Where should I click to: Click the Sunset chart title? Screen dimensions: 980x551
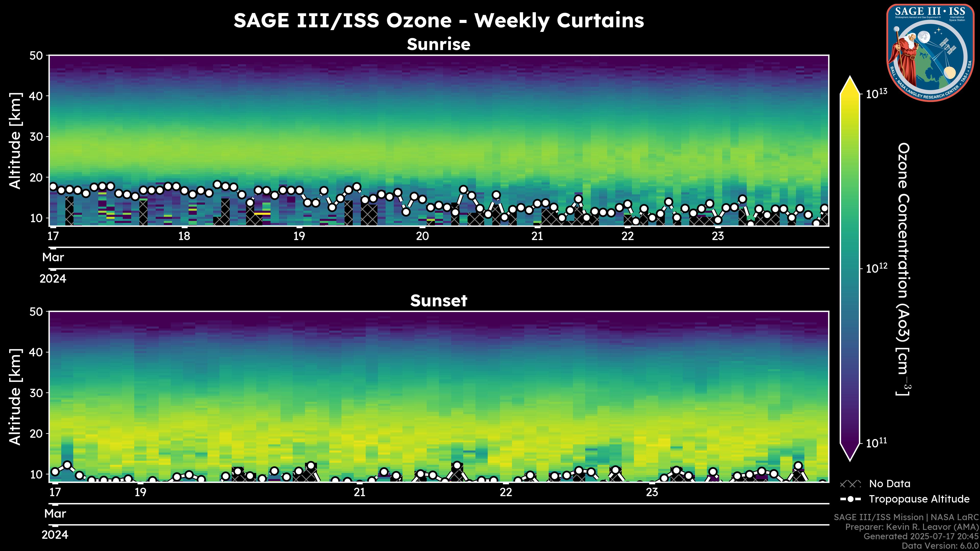click(438, 301)
